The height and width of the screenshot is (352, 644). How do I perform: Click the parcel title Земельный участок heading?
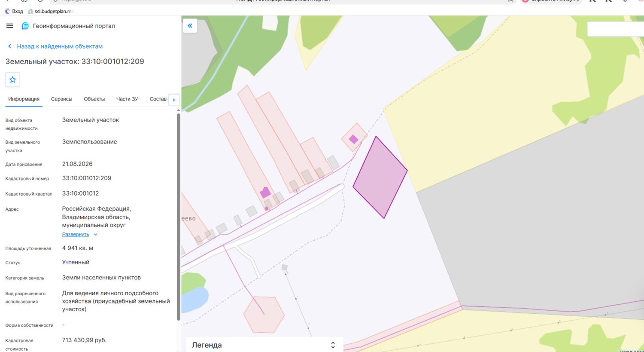click(x=75, y=61)
